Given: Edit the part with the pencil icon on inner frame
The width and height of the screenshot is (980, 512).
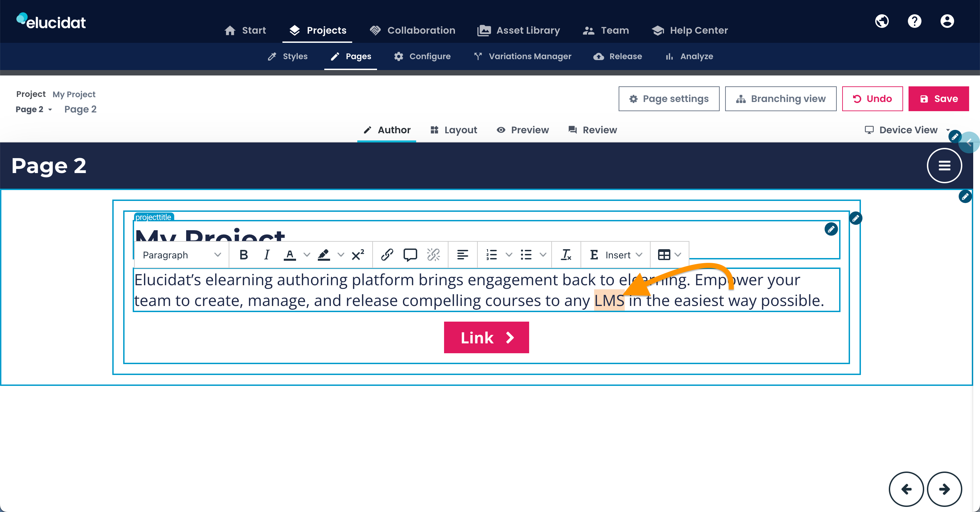Looking at the screenshot, I should pos(855,218).
